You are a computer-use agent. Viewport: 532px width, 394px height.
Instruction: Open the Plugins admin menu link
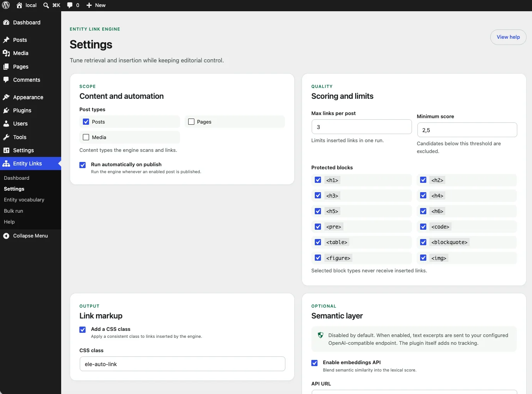tap(31, 110)
